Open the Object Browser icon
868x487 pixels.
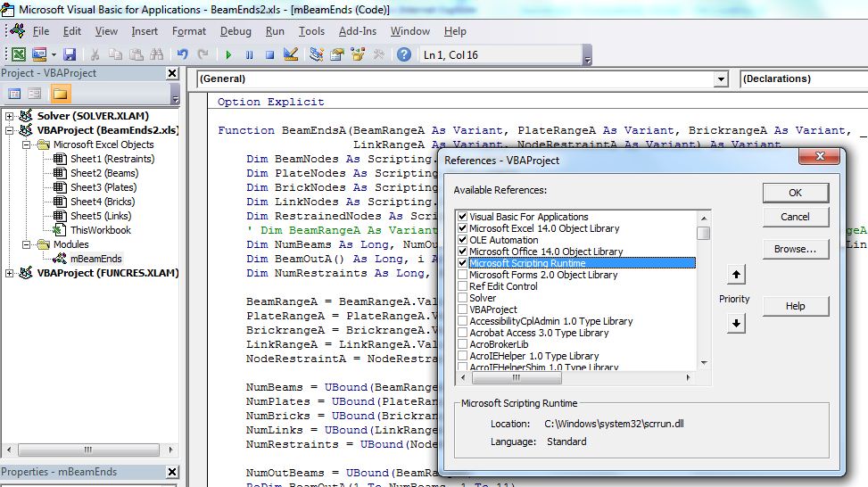[x=358, y=54]
